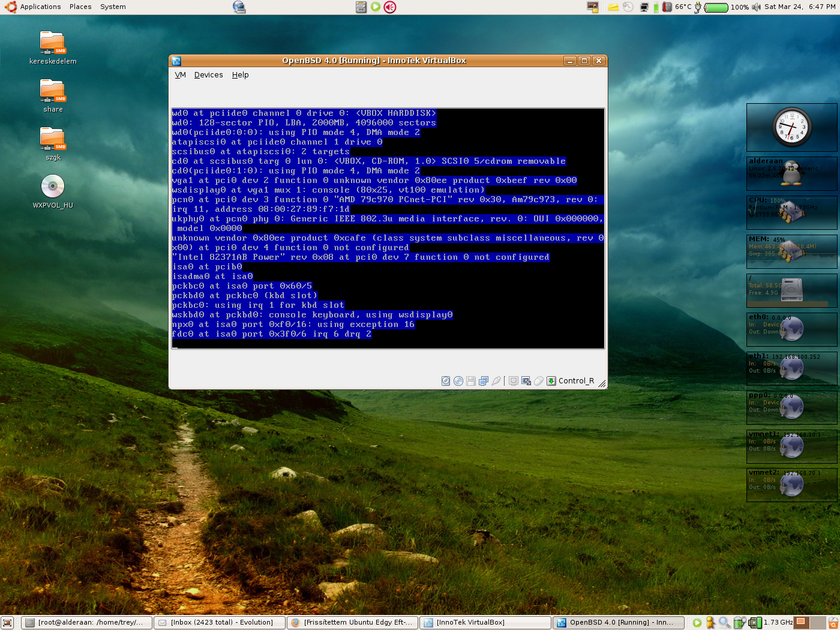
Task: Launch the network browser icon in top panel
Action: pyautogui.click(x=239, y=7)
